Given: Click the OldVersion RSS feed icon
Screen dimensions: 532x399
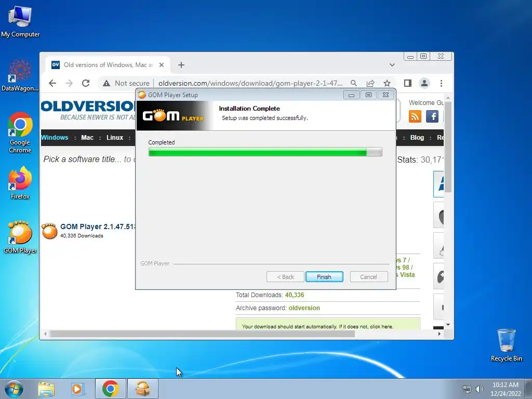Looking at the screenshot, I should coord(415,116).
